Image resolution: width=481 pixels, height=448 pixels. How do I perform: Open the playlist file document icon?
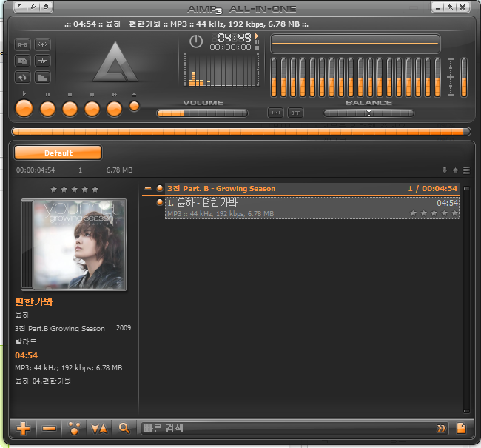tap(461, 428)
